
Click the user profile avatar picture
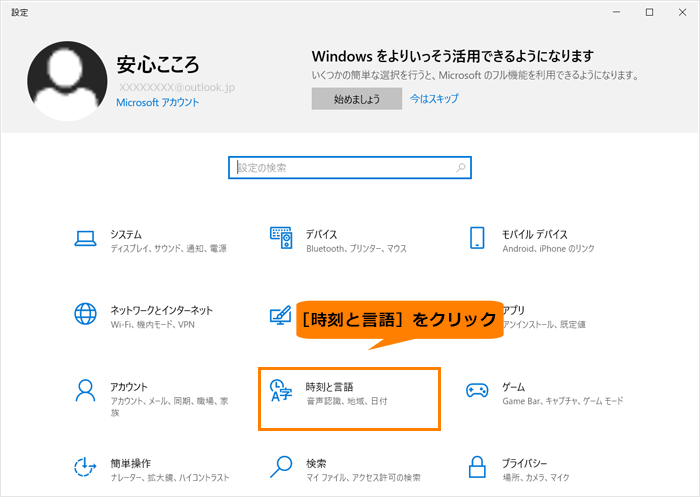[67, 81]
